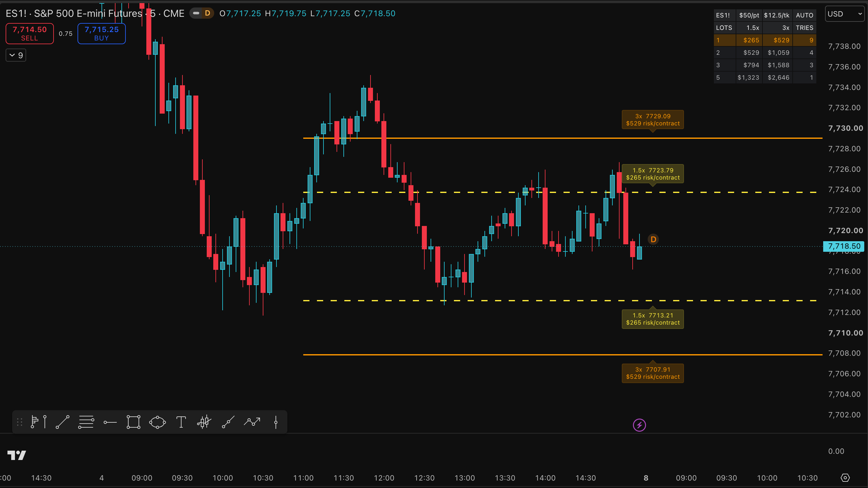Select the trend line drawing tool
Viewport: 868px width, 488px height.
pos(62,422)
